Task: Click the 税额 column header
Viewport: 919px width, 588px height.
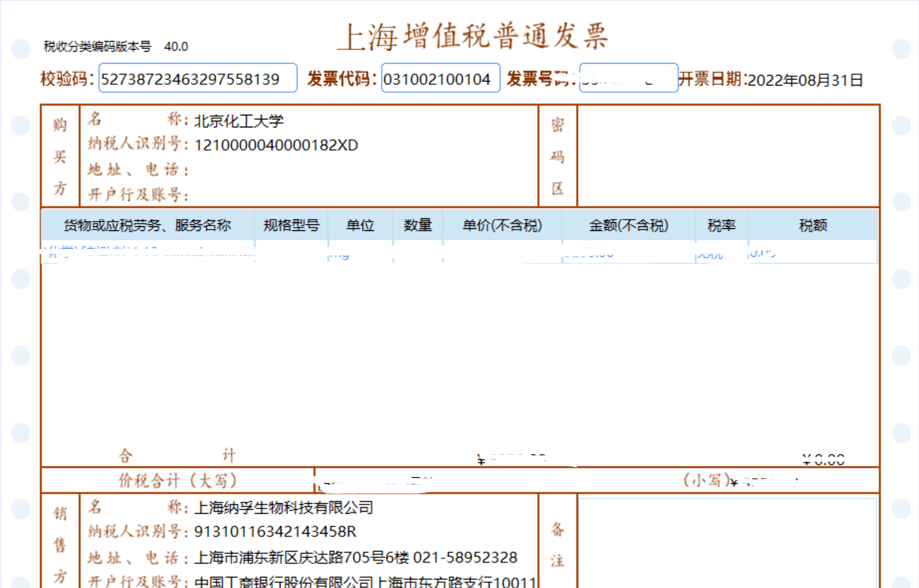Action: pos(813,226)
